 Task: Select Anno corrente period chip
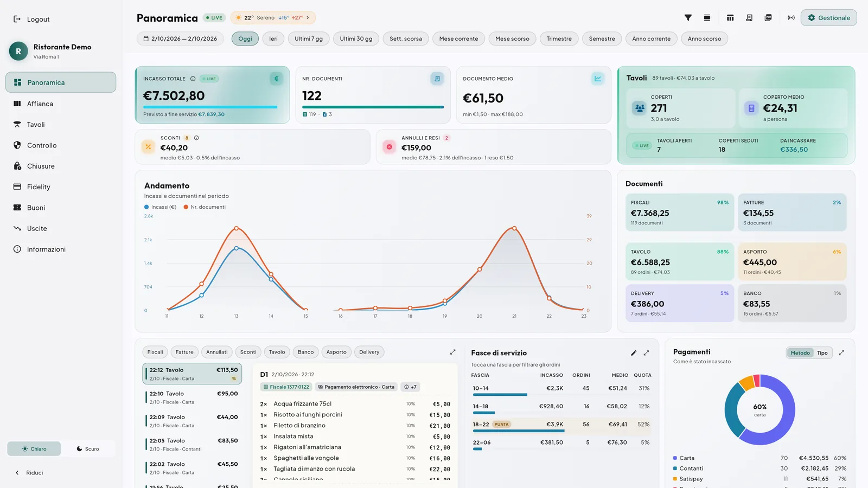(652, 38)
